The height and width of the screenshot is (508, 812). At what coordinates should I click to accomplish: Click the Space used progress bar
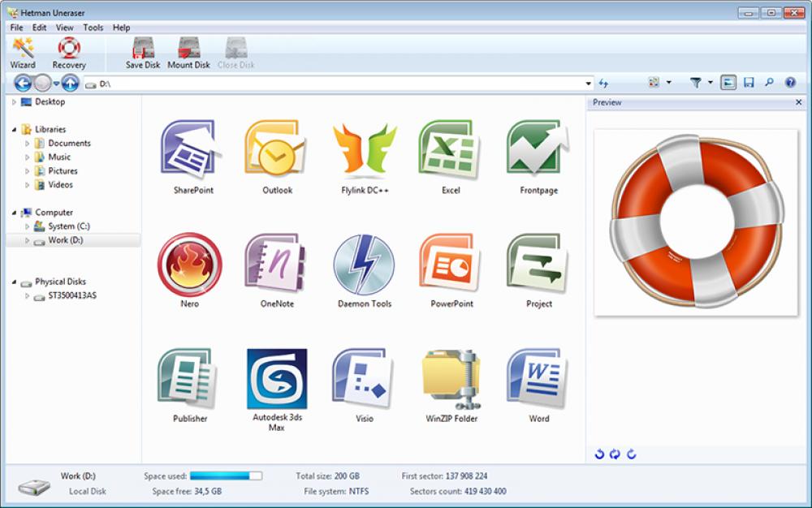[225, 476]
